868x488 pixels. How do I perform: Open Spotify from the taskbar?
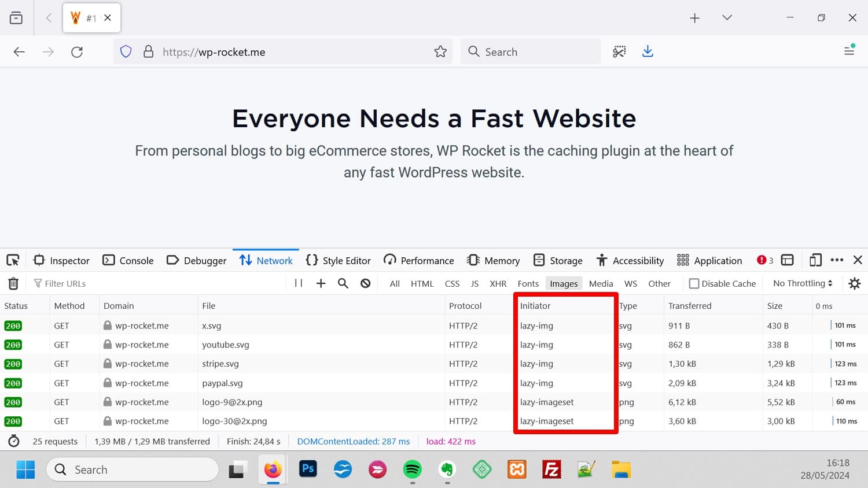413,469
